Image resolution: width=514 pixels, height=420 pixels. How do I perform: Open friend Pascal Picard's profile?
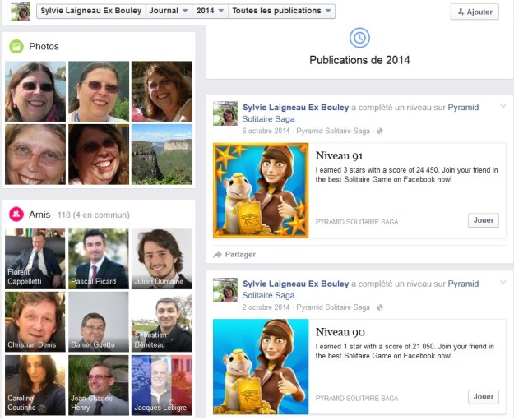tap(99, 259)
